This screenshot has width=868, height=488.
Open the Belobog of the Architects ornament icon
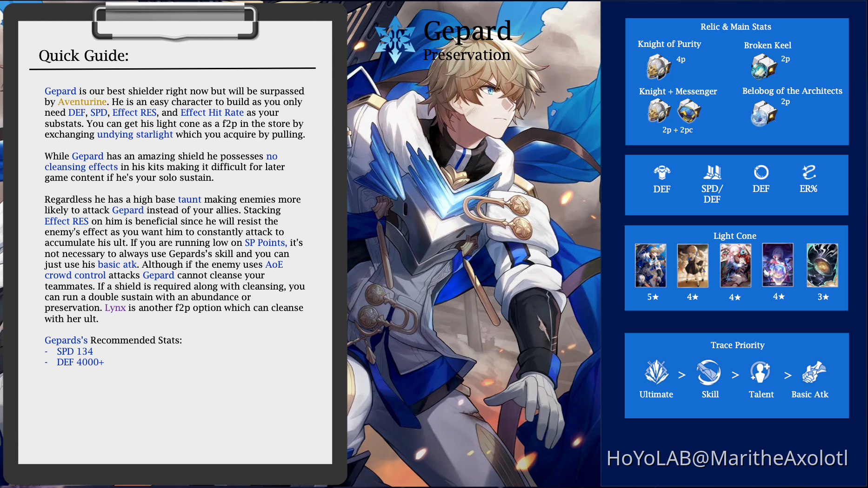[764, 112]
